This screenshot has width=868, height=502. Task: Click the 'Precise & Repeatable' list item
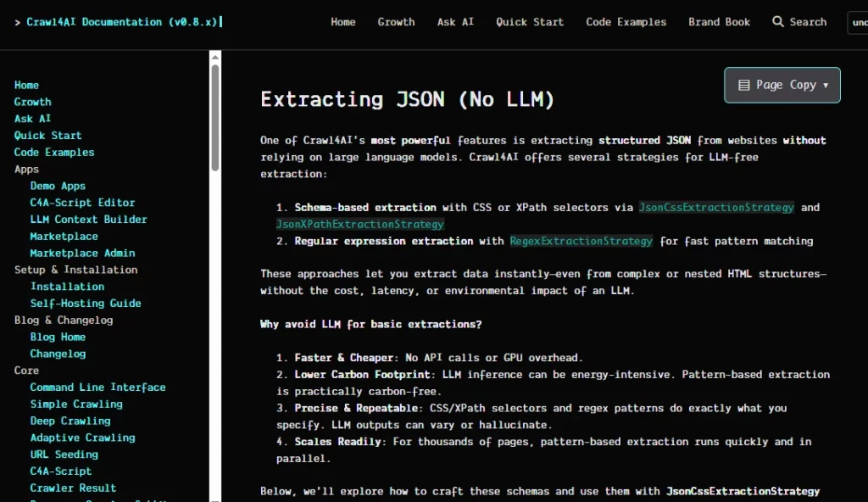point(531,416)
